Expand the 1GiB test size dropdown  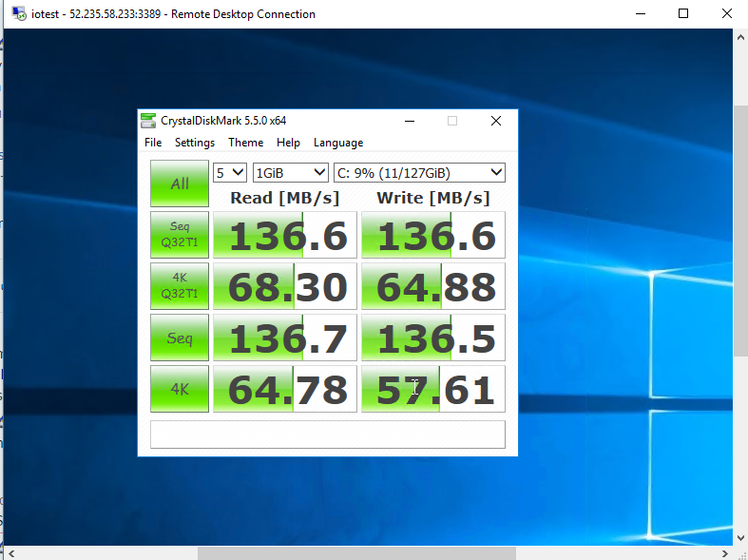point(290,172)
